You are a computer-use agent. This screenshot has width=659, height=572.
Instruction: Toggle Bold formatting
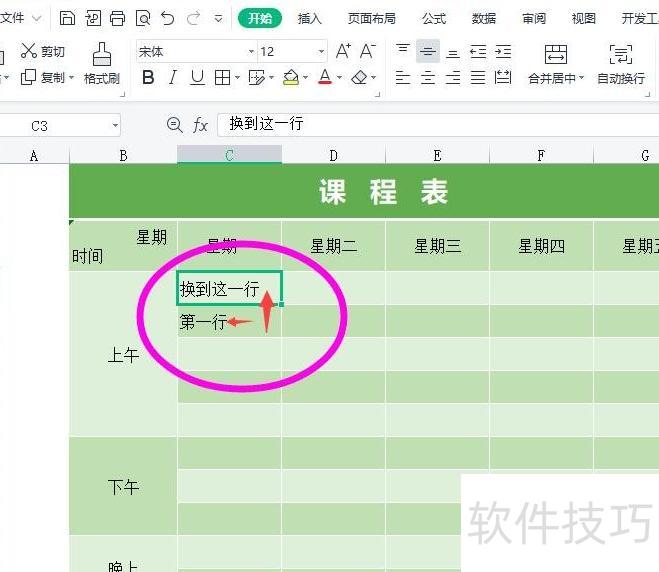[x=148, y=77]
